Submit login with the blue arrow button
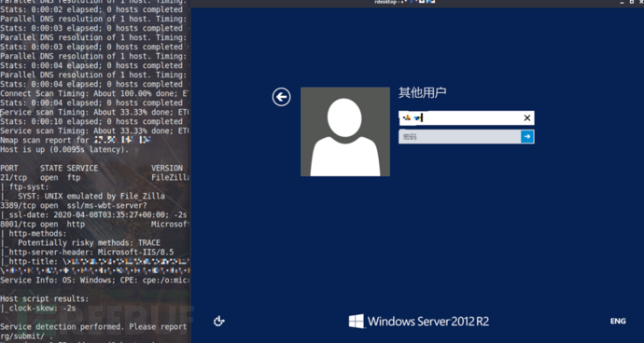The height and width of the screenshot is (343, 644). [x=527, y=137]
